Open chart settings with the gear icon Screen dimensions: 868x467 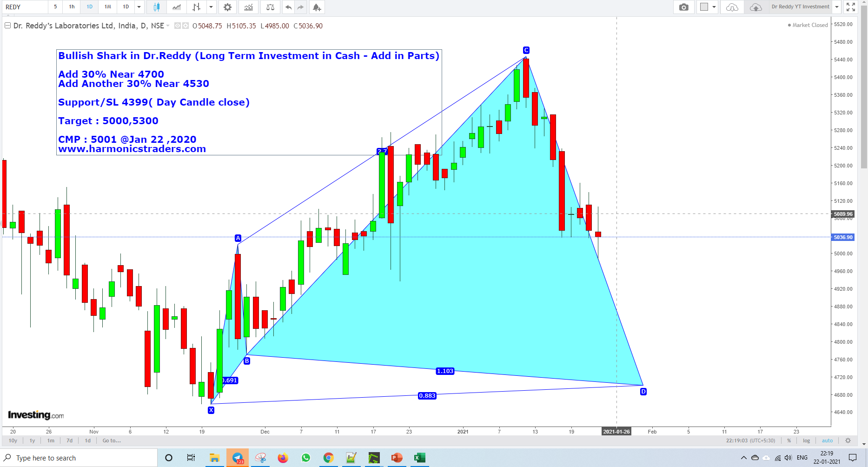click(227, 7)
